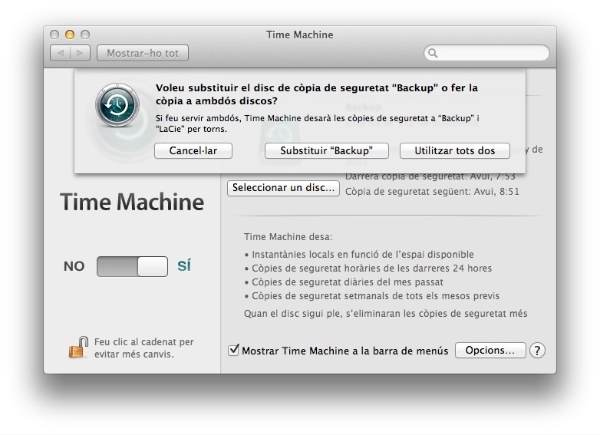
Task: Click the Mostrar-ho tot button
Action: point(143,53)
